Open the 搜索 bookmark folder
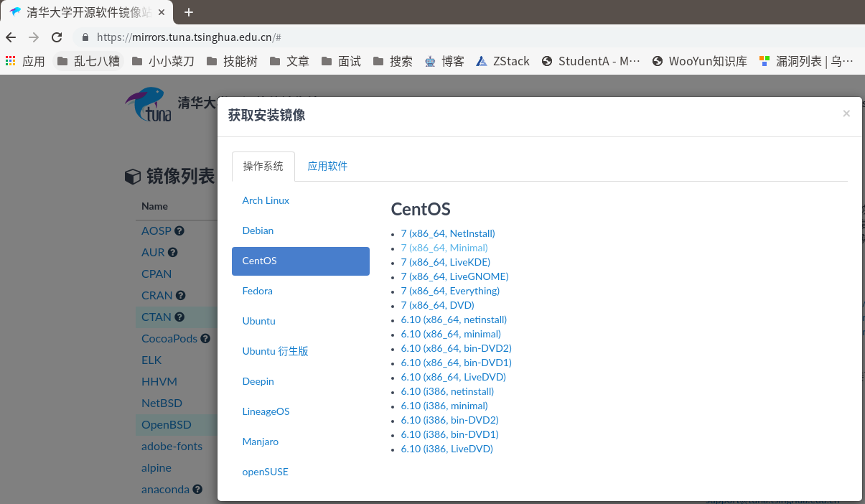 393,61
